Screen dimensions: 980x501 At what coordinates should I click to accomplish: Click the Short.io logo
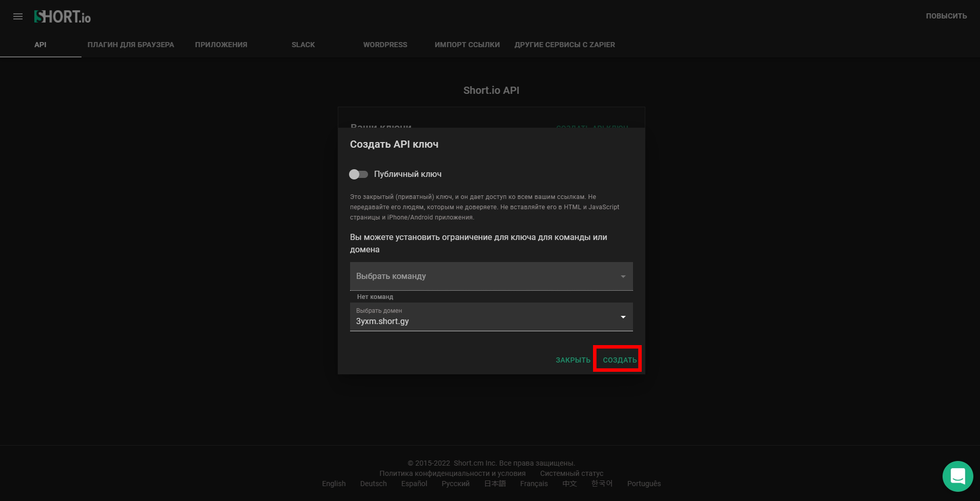tap(63, 17)
